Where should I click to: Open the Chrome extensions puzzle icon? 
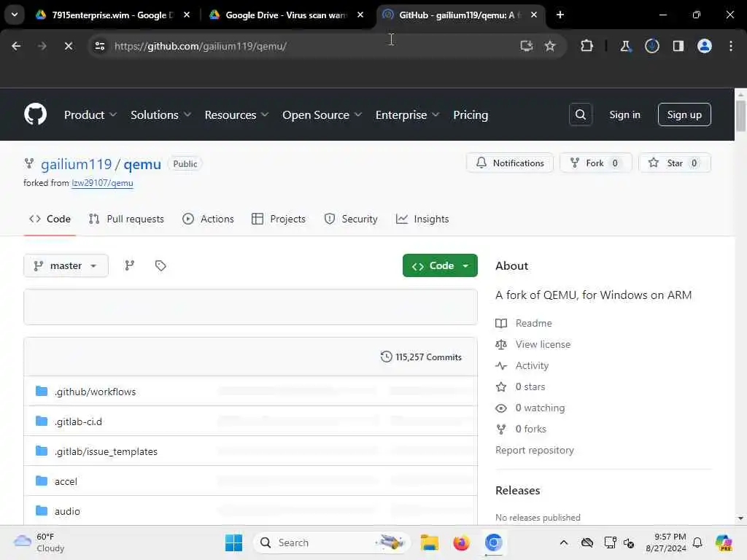click(x=587, y=46)
